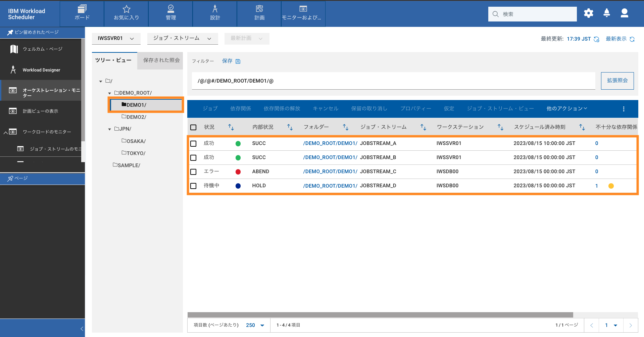Open the ジョブ・ストリーム object type dropdown
Viewport: 644px width, 337px height.
click(183, 39)
